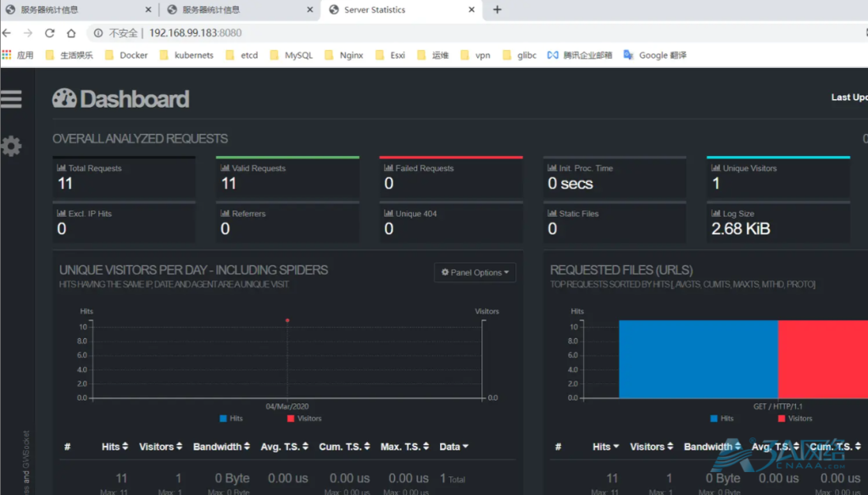This screenshot has height=495, width=868.
Task: Toggle Hits legend in Requested Files chart
Action: coord(721,419)
